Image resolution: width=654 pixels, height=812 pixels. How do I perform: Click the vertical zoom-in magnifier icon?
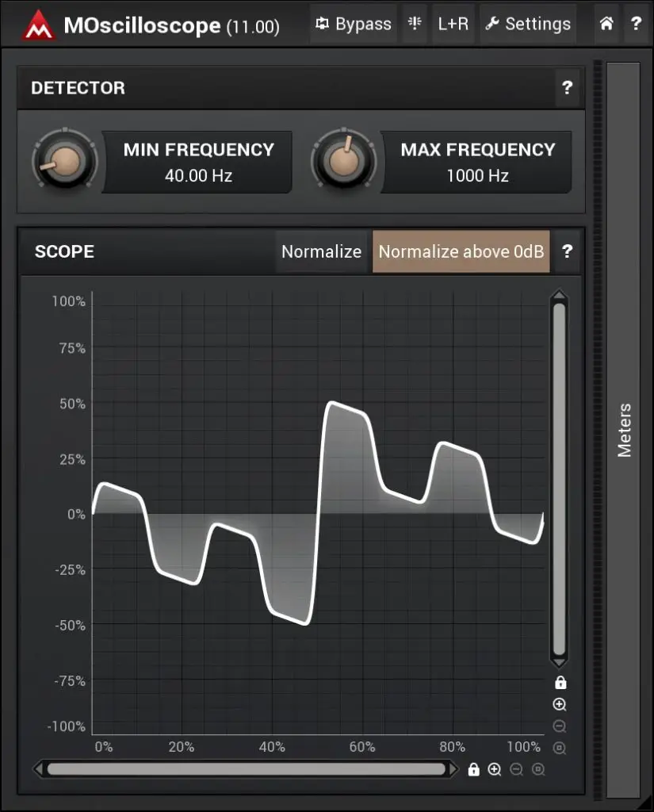click(x=560, y=704)
